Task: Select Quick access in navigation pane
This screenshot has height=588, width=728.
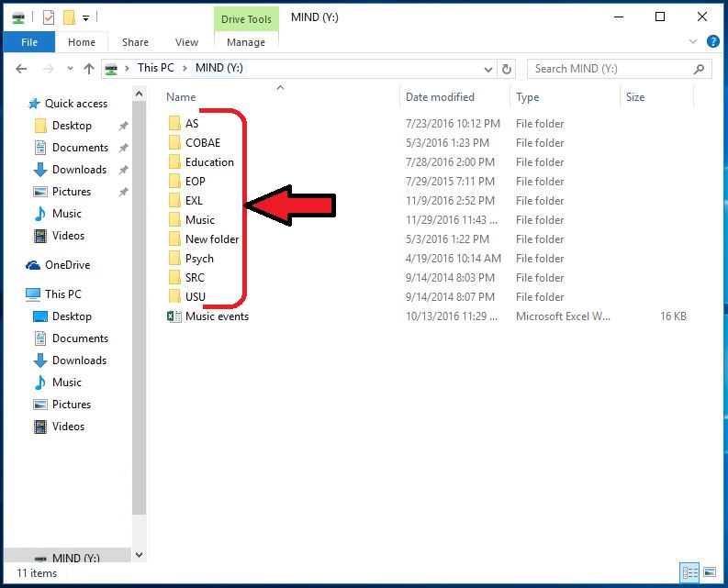Action: point(67,104)
